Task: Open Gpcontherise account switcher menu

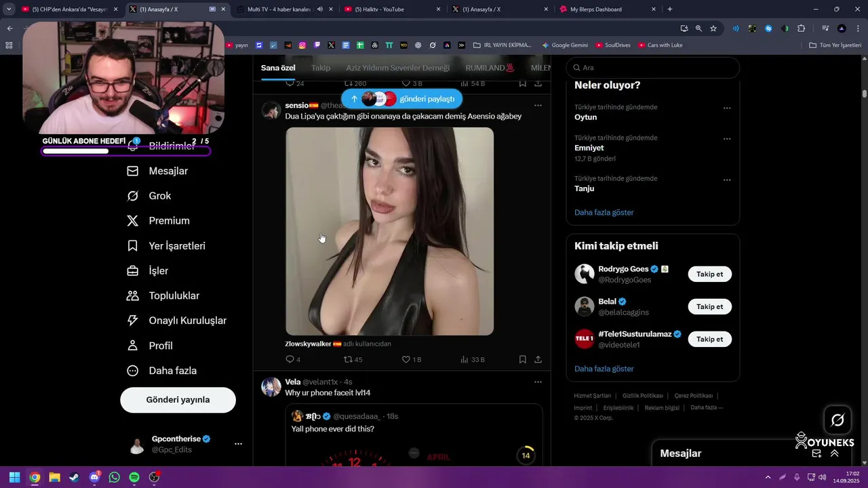Action: point(238,444)
